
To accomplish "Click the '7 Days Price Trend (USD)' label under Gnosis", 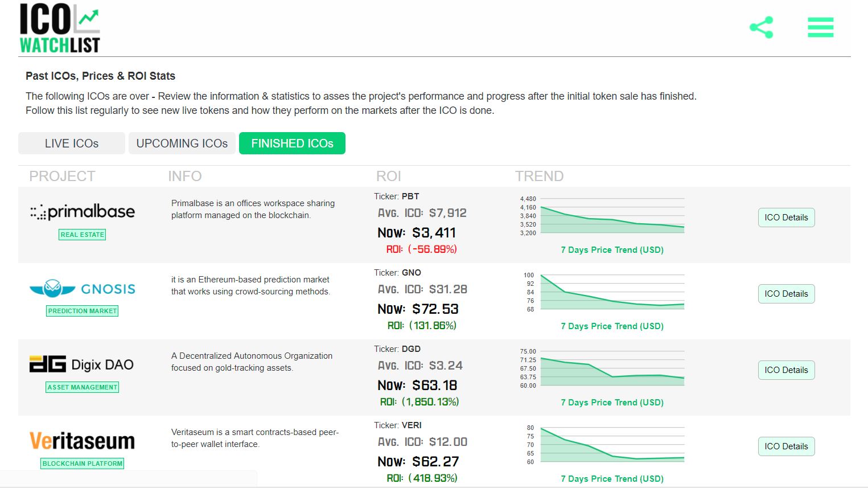I will click(612, 326).
